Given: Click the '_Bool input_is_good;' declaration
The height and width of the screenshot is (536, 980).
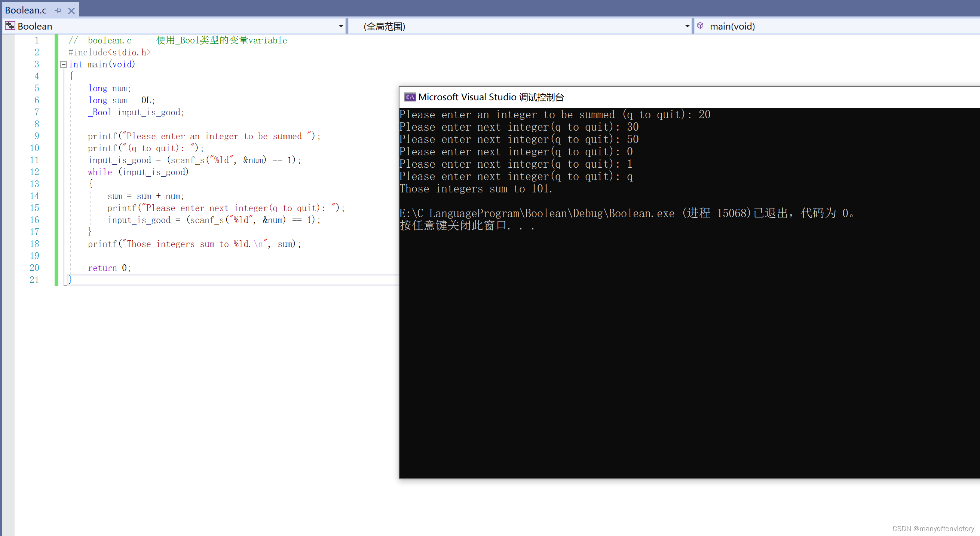Looking at the screenshot, I should coord(136,112).
